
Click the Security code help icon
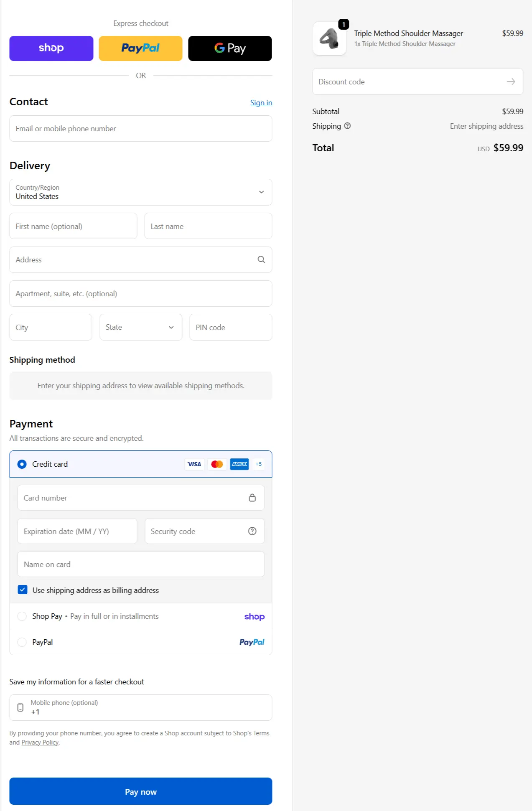252,531
